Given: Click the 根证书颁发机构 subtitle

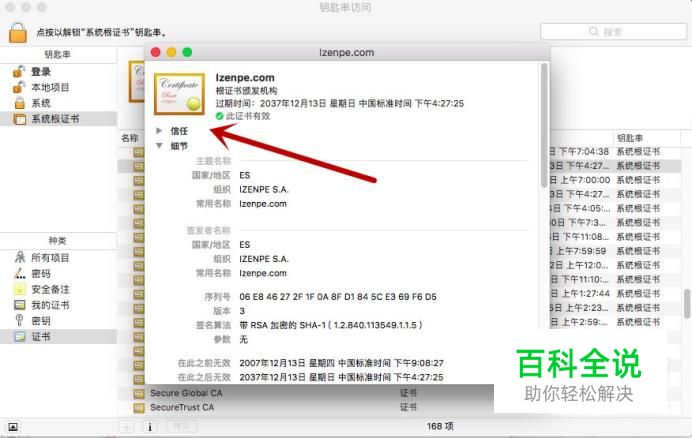Looking at the screenshot, I should tap(246, 91).
